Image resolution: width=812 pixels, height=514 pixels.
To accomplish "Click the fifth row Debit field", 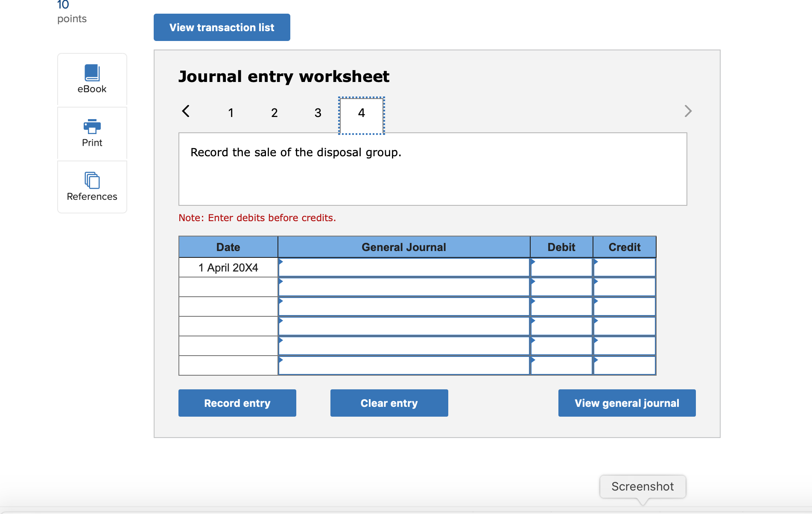I will (x=561, y=346).
